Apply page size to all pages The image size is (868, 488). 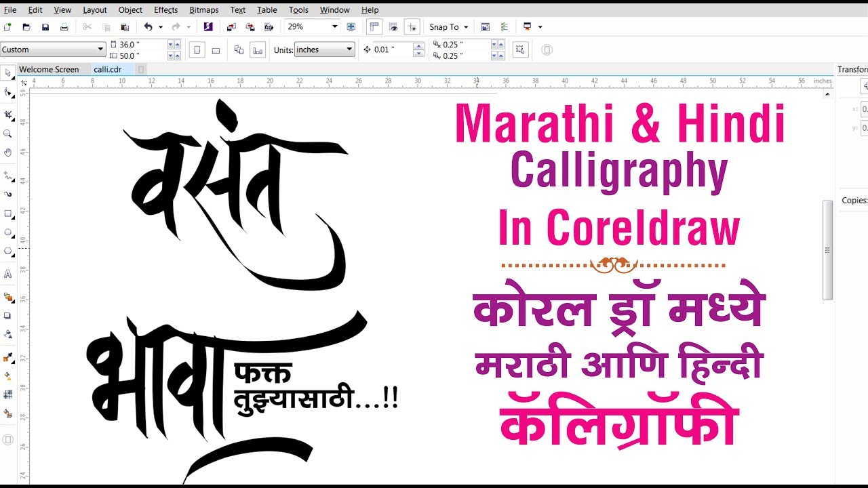239,49
